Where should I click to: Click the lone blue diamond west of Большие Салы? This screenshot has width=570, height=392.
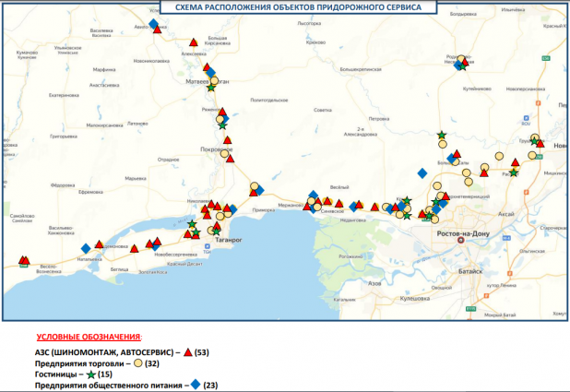click(x=422, y=173)
